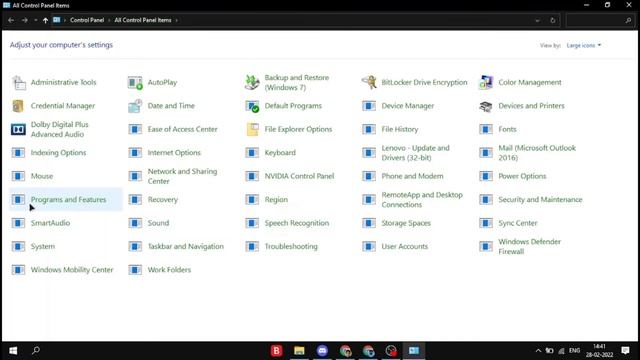Image resolution: width=640 pixels, height=360 pixels.
Task: Click Lenovo - Update and Drivers link
Action: coord(416,153)
